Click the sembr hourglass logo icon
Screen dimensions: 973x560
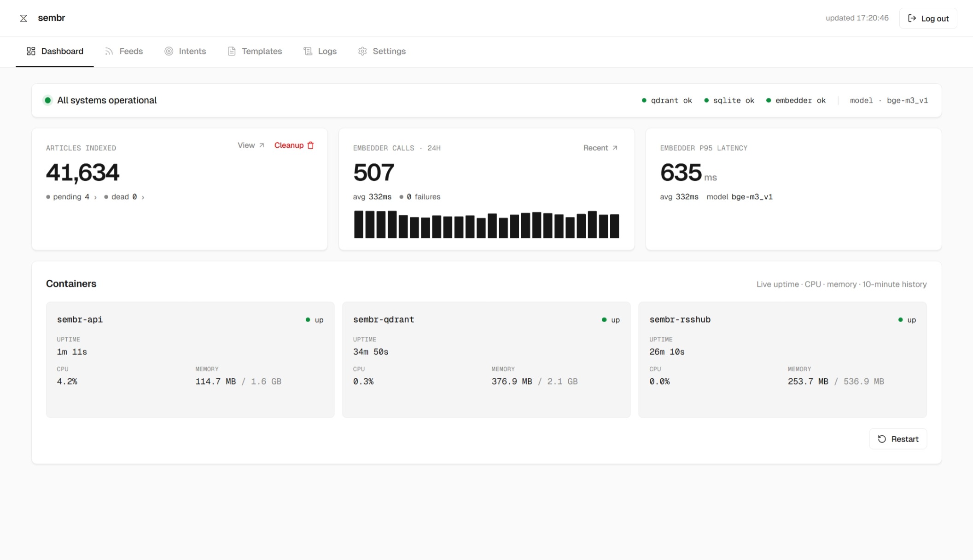point(23,18)
